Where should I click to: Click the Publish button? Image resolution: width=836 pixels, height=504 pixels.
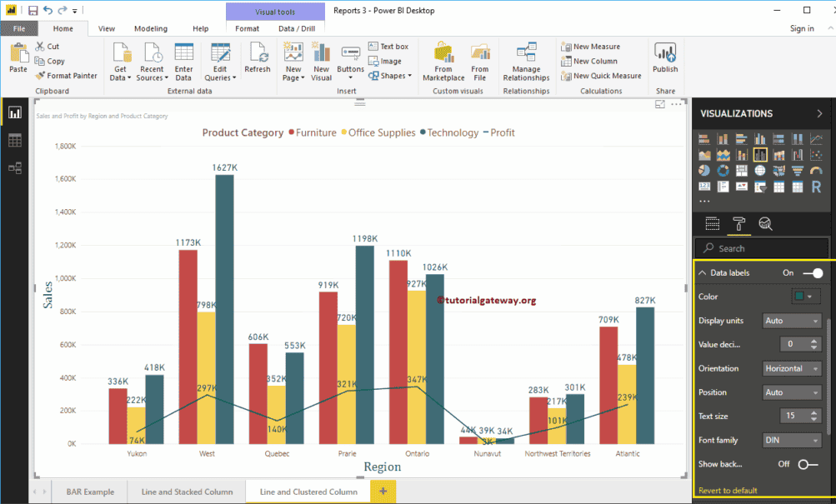(664, 58)
